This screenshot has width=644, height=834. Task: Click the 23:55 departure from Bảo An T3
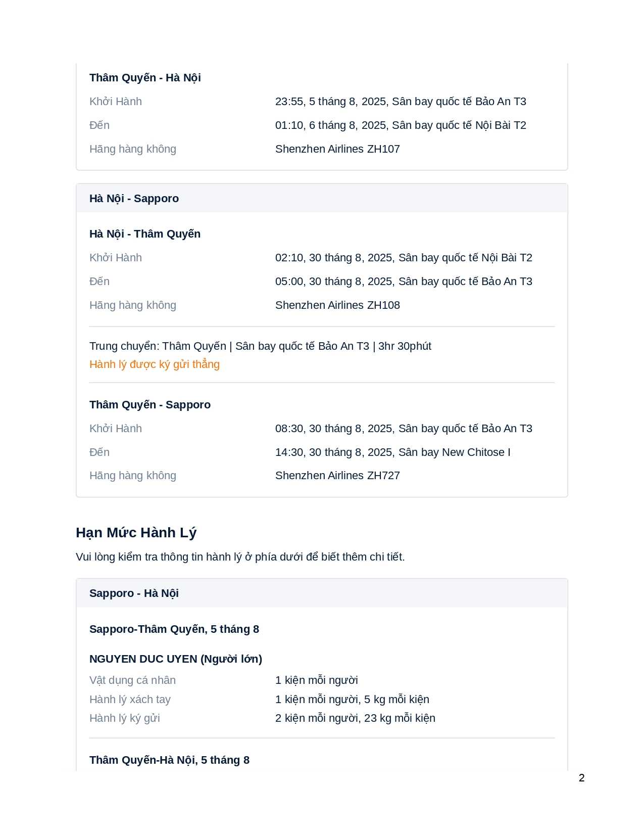[401, 102]
